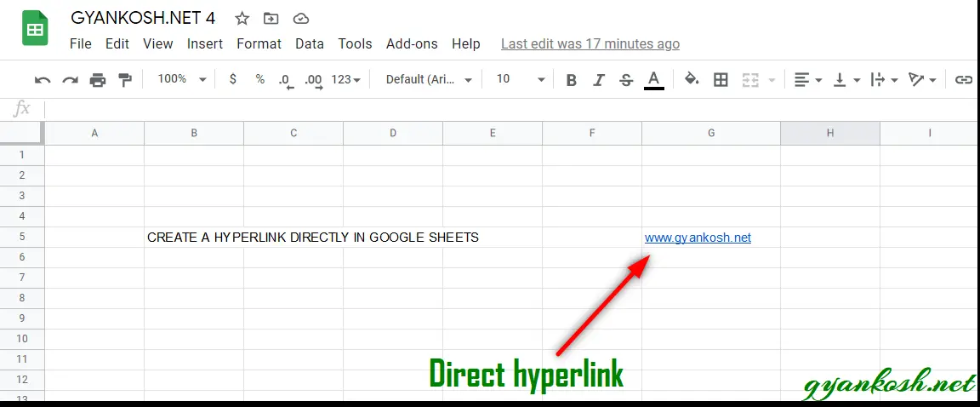The width and height of the screenshot is (980, 407).
Task: Click the merge cells icon
Action: [x=750, y=80]
